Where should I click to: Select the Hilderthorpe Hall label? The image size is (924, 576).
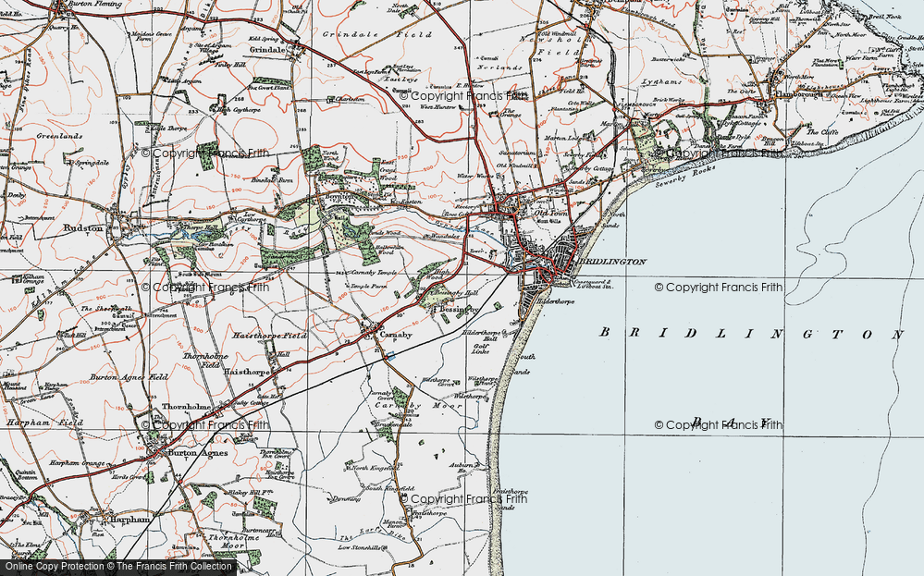481,336
